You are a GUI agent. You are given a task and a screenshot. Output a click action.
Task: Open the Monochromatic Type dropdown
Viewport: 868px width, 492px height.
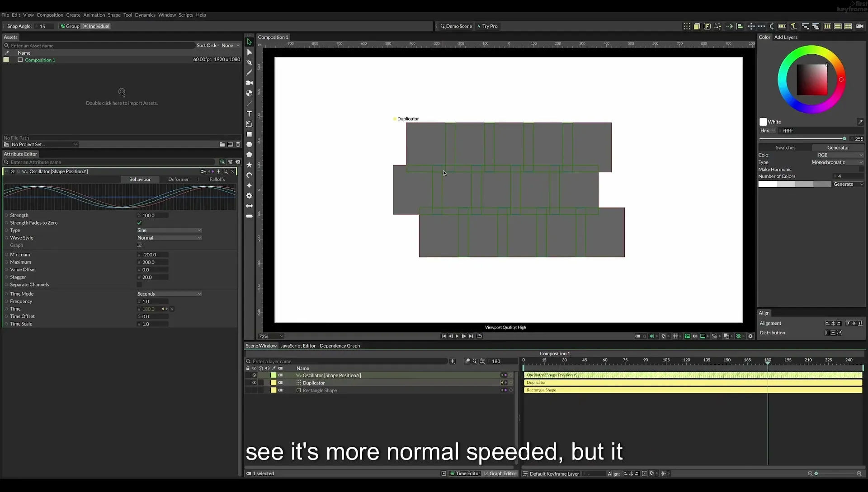837,162
